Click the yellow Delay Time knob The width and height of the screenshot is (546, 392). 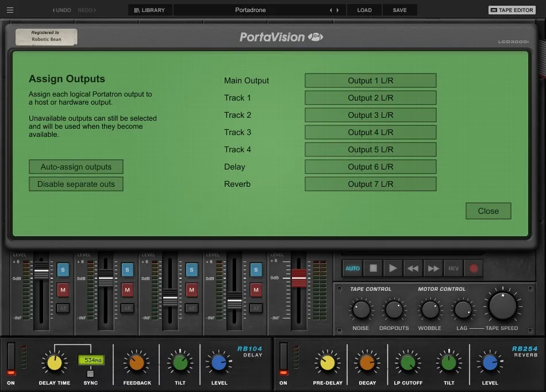[55, 363]
